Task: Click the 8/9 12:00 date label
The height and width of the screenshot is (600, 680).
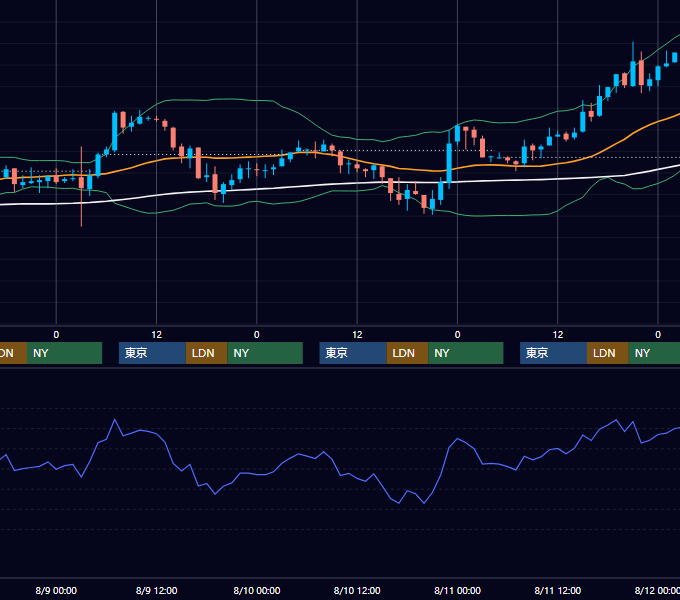Action: [x=157, y=590]
